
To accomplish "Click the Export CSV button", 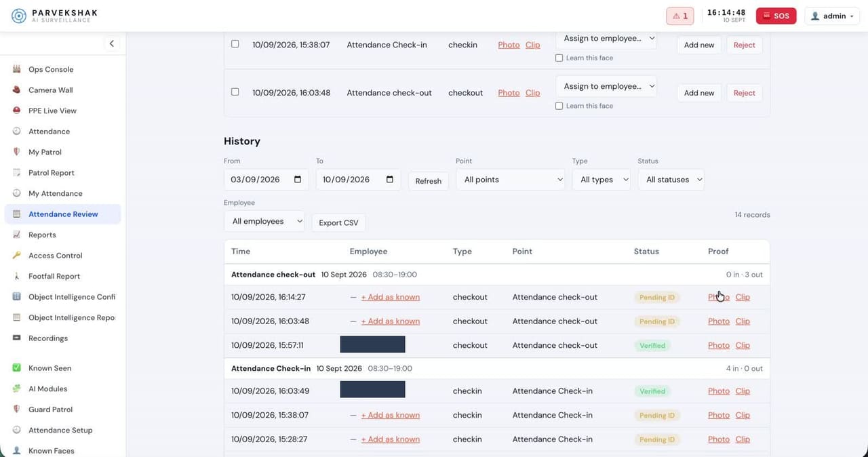I will 339,222.
